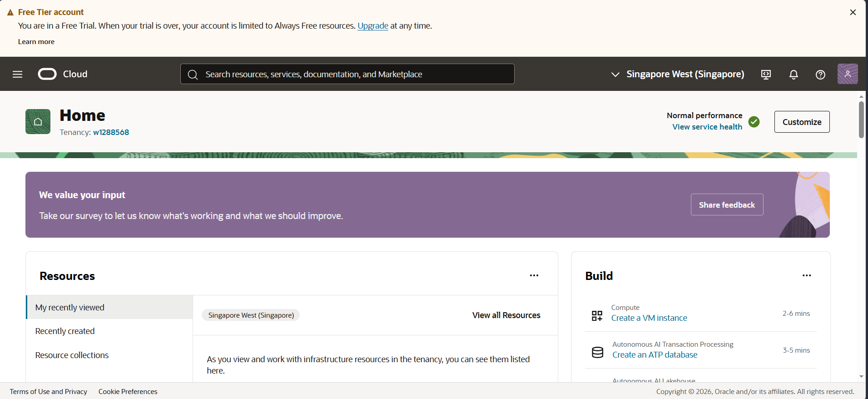Open Create an ATP database link
Screen dimensions: 868x399
tap(655, 355)
